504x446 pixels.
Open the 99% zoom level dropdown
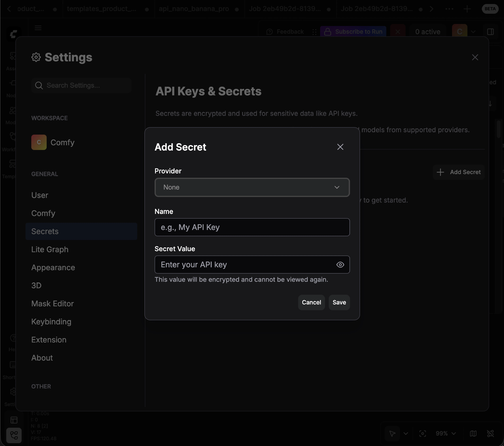pos(446,434)
